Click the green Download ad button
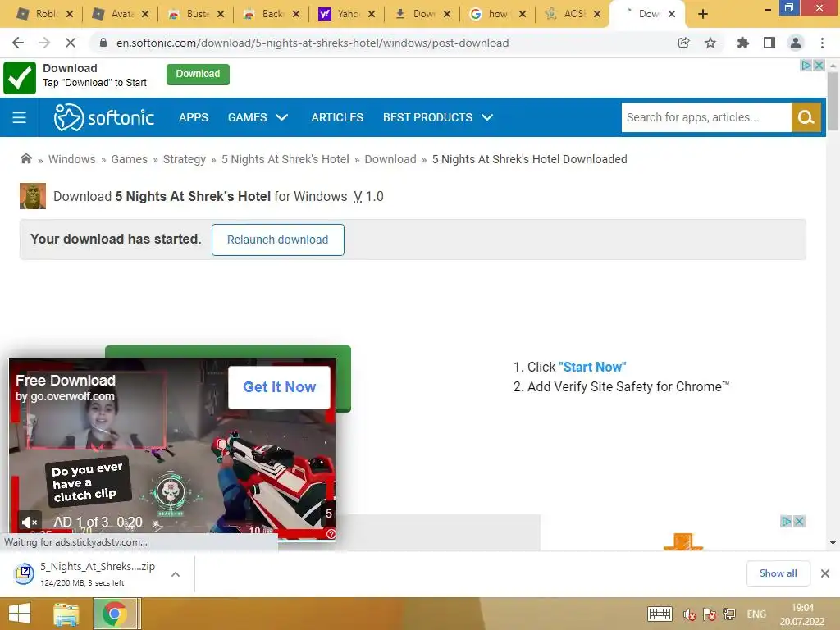840x630 pixels. point(198,74)
